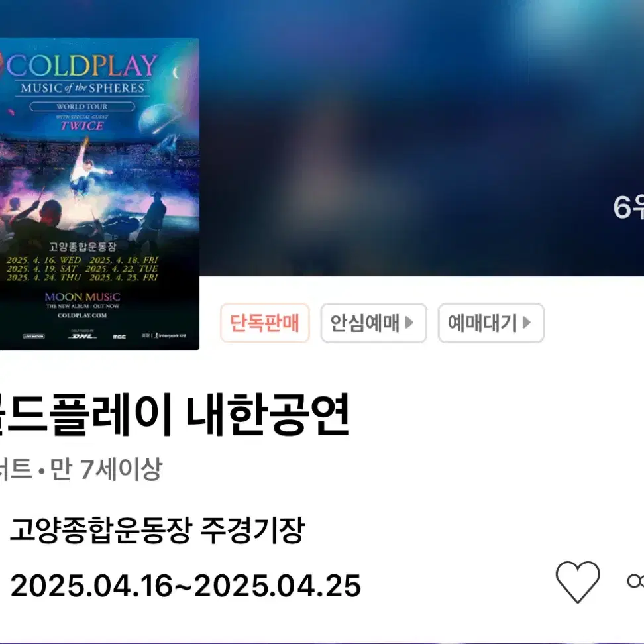644x644 pixels.
Task: Click the Coldplay concert poster thumbnail
Action: (99, 194)
